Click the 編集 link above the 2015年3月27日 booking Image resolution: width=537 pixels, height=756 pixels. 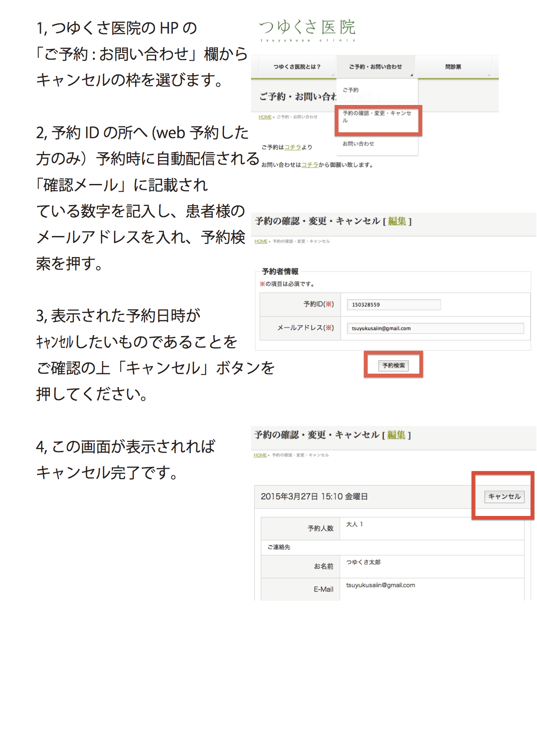[396, 435]
